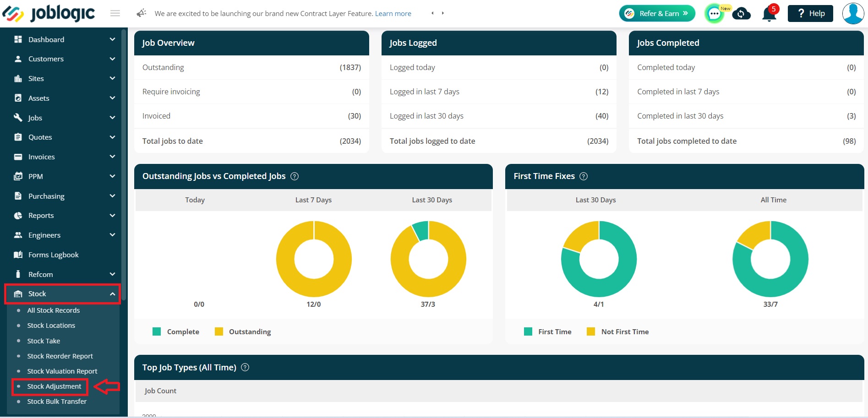Click the Refcom cylinder icon
This screenshot has height=418, width=868.
(18, 274)
